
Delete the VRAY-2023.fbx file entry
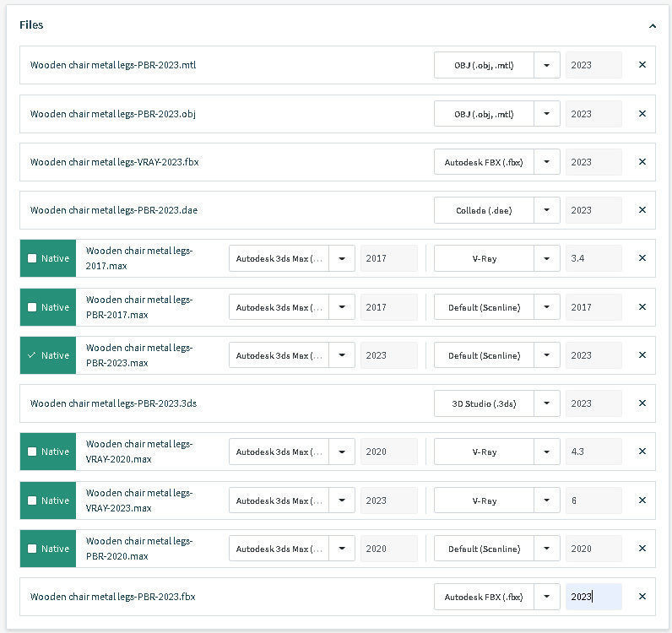[642, 162]
